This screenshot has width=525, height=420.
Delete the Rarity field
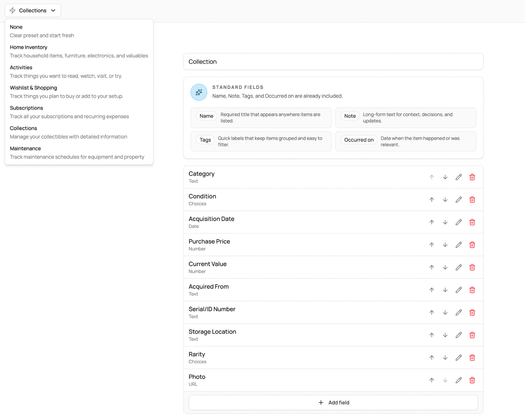pos(472,358)
